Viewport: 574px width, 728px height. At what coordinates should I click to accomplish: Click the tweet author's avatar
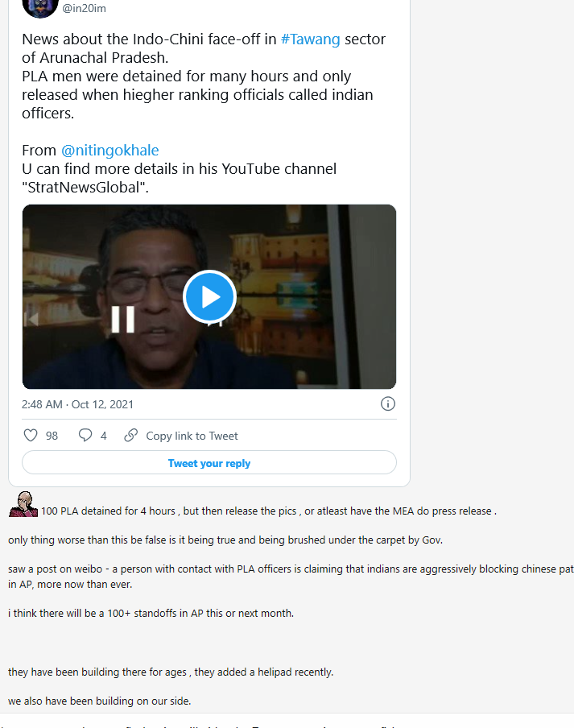point(40,6)
